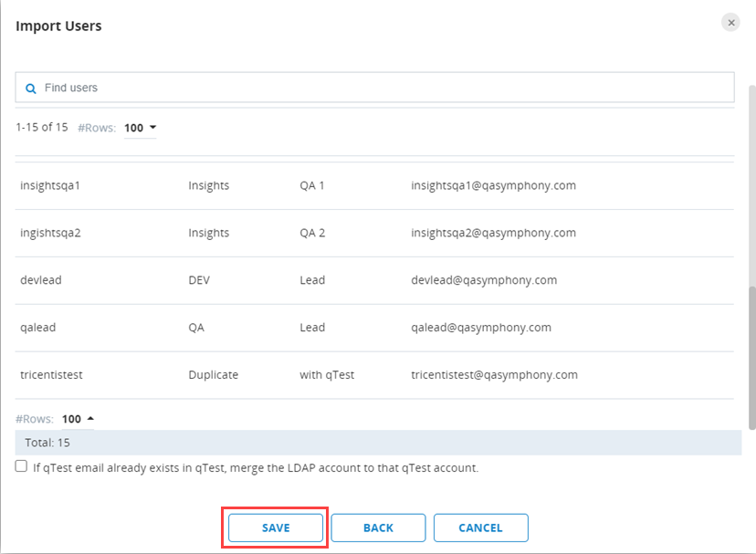Click the Back button
756x554 pixels.
(x=378, y=528)
